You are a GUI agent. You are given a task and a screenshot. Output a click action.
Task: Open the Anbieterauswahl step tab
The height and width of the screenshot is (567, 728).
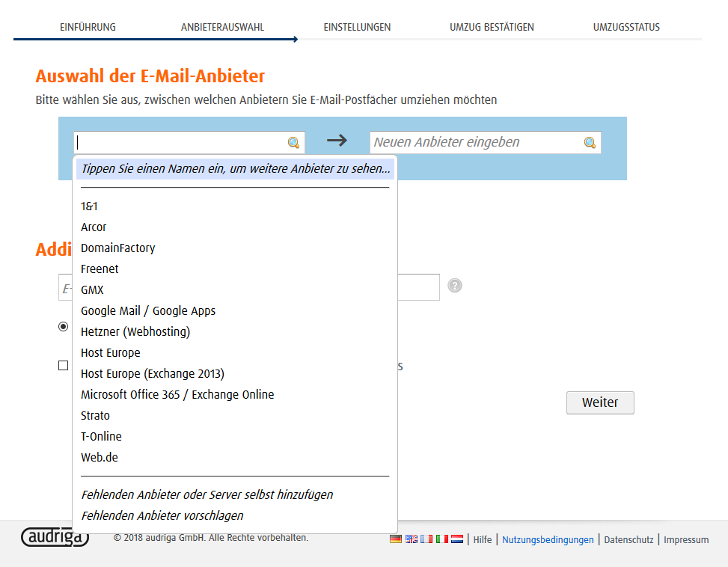[222, 27]
